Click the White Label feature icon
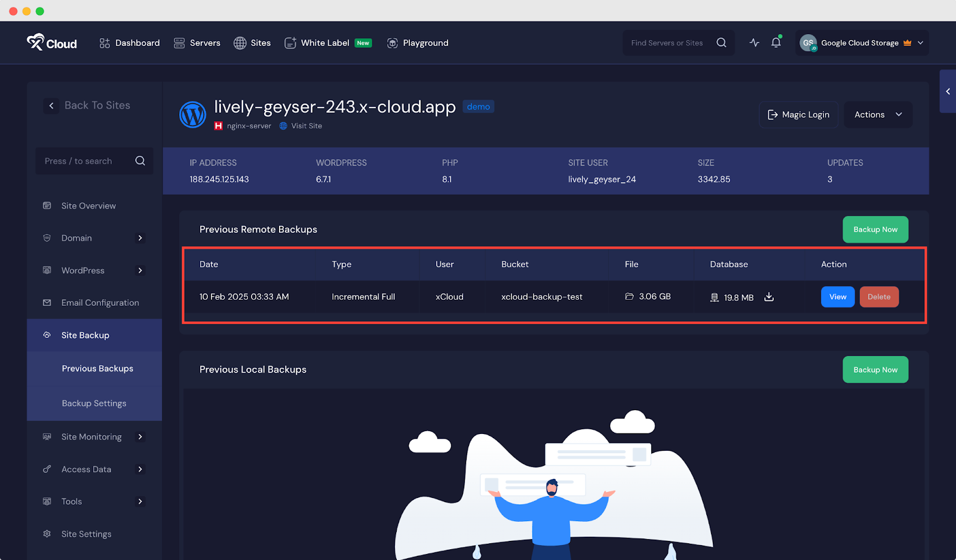Image resolution: width=956 pixels, height=560 pixels. click(x=290, y=42)
